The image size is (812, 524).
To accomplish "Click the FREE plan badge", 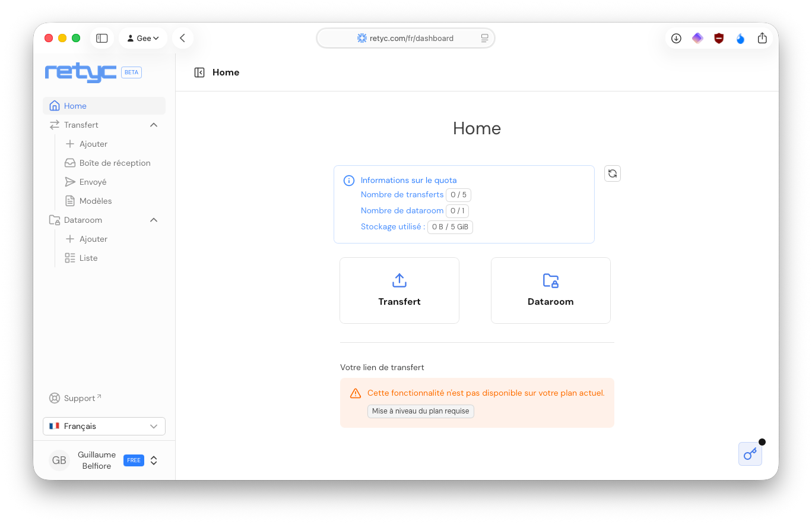I will pos(134,460).
